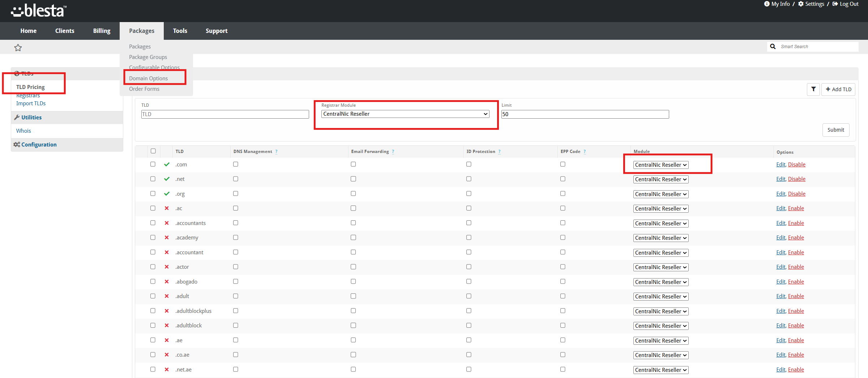Screen dimensions: 868x378
Task: Enable EPP Code for .ac
Action: point(563,208)
